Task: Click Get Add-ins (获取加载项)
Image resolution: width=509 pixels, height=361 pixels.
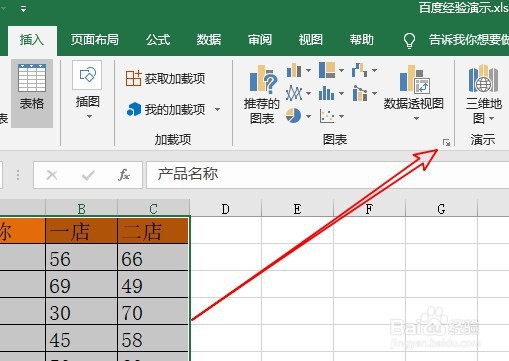Action: click(x=165, y=79)
